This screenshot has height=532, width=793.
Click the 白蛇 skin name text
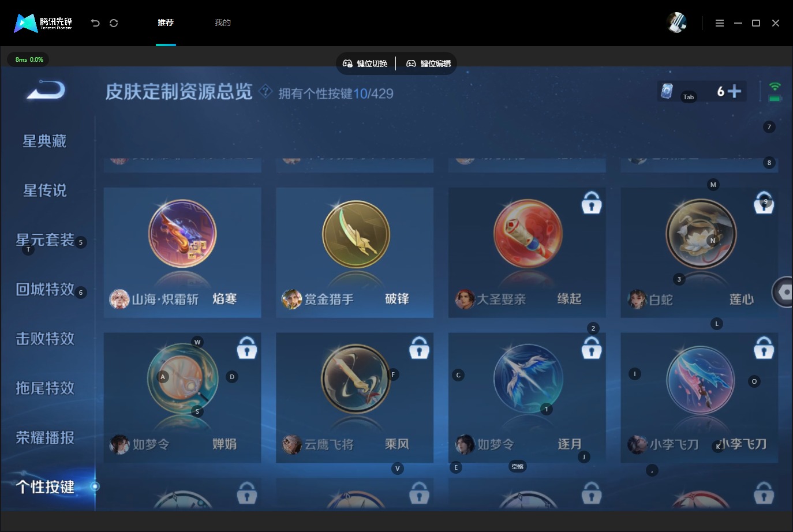[661, 300]
